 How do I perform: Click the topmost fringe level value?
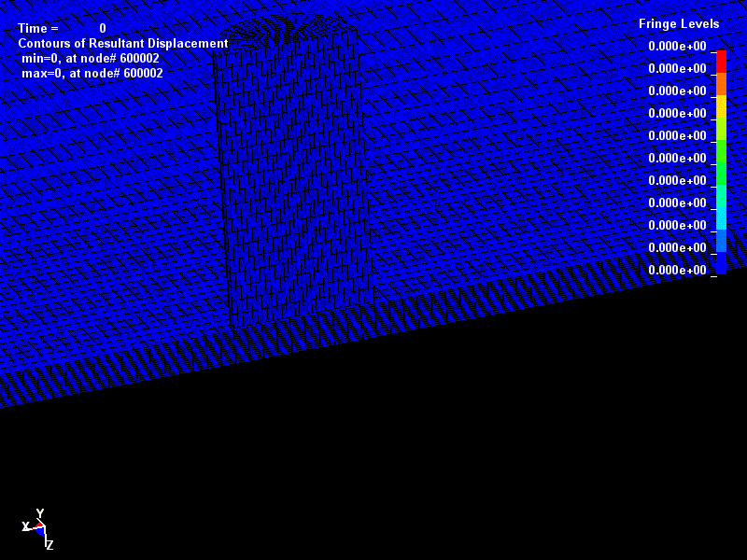(x=677, y=47)
